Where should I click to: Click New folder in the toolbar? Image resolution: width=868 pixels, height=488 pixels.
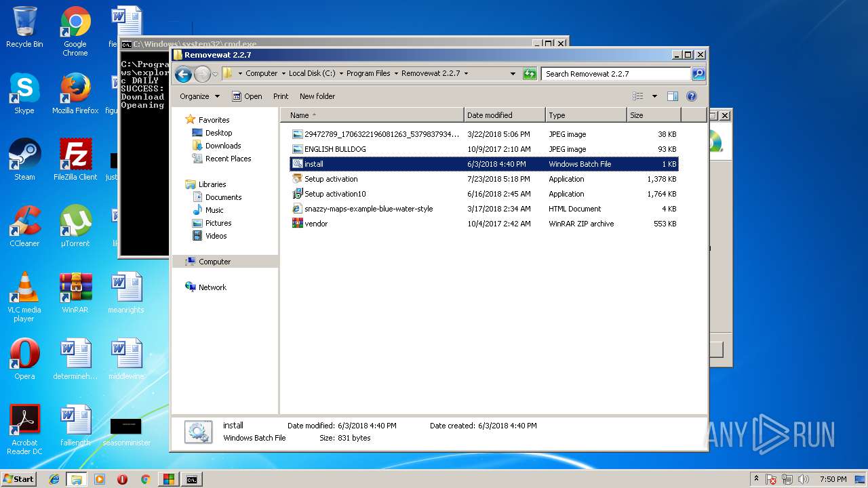[317, 96]
